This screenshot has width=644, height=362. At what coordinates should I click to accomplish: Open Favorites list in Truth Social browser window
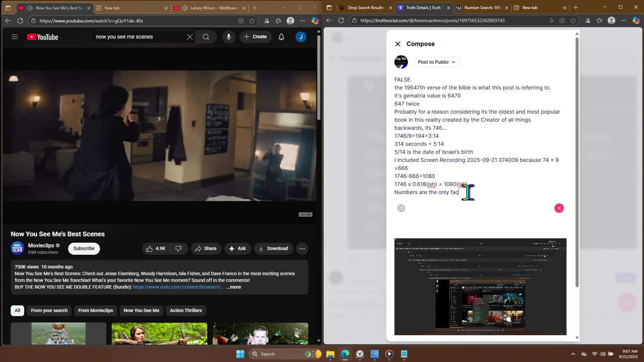[599, 21]
